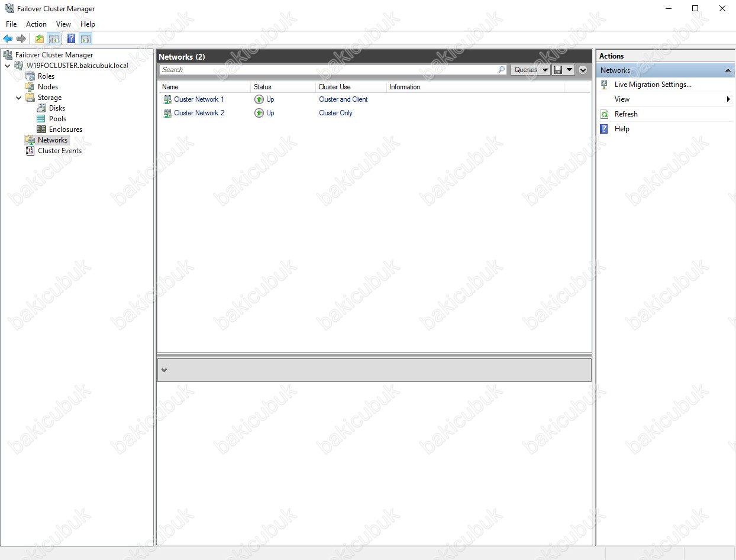Select the Cluster Network 2 row name
Image resolution: width=736 pixels, height=560 pixels.
[x=199, y=113]
